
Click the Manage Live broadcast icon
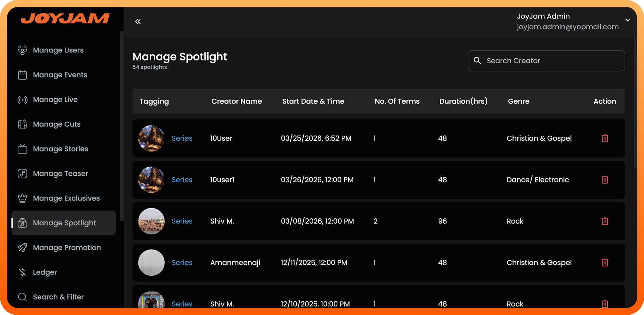[22, 100]
